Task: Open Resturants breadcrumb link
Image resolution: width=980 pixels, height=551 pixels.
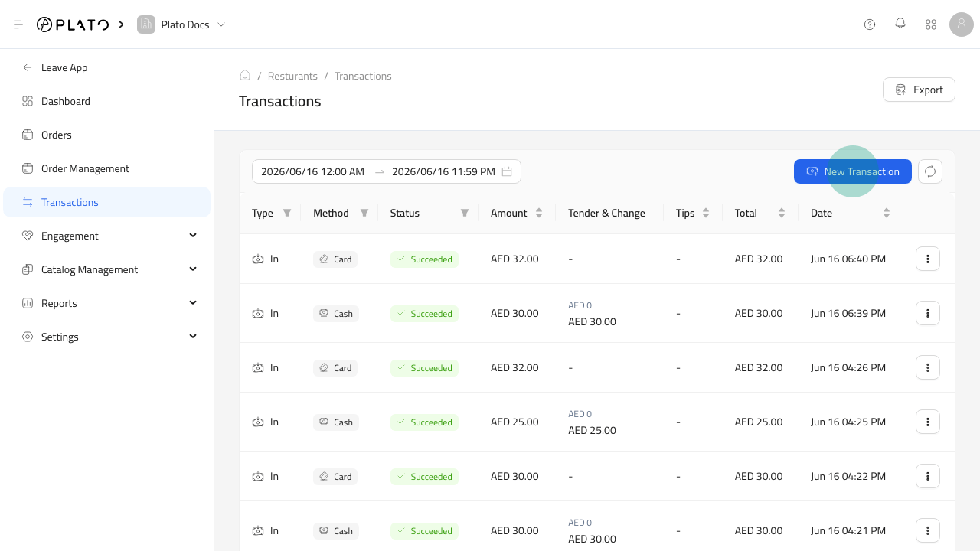Action: click(x=292, y=76)
